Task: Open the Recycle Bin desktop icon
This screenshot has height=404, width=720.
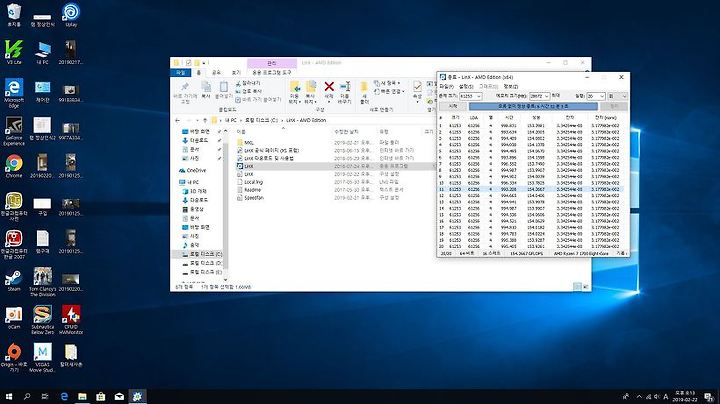Action: pos(14,15)
